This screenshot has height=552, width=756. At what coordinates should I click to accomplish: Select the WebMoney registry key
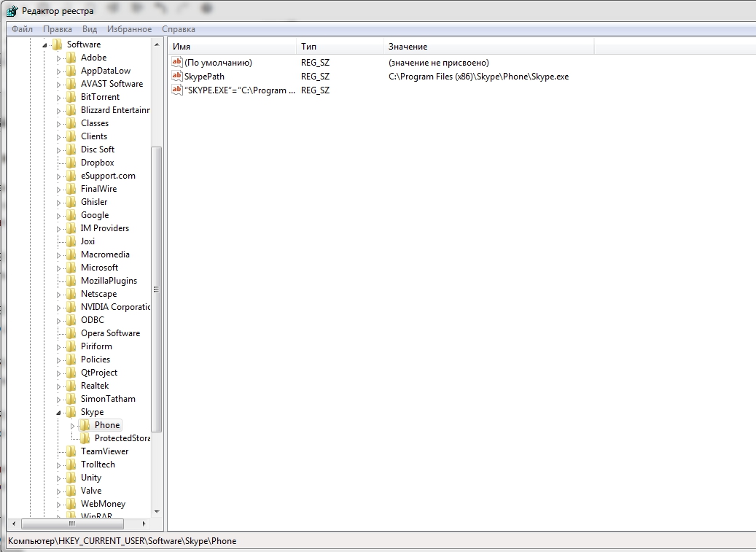pos(103,504)
